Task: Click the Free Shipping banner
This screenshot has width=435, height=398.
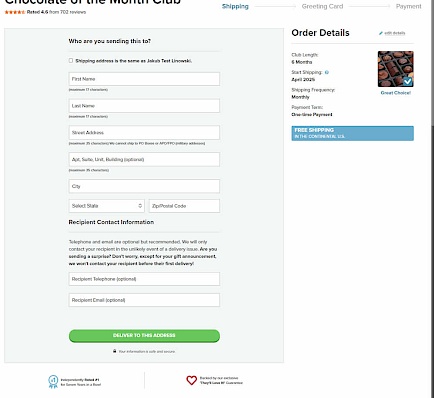Action: (353, 133)
